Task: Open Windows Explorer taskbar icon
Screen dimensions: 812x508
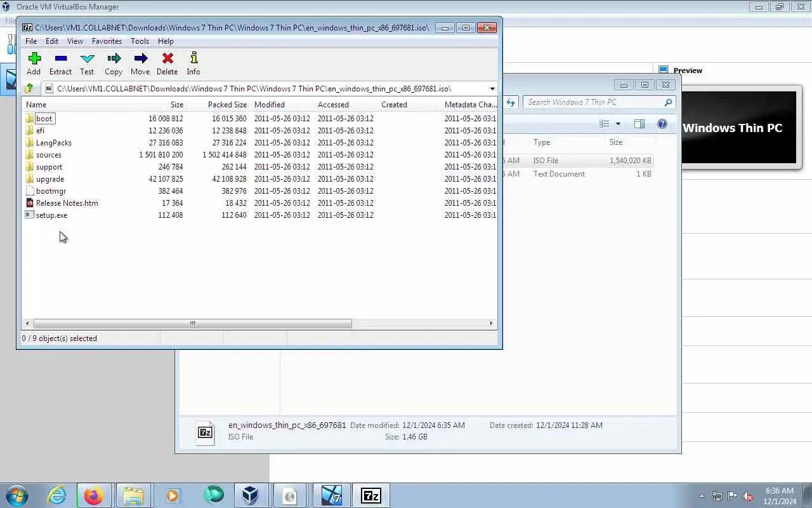Action: click(x=133, y=495)
